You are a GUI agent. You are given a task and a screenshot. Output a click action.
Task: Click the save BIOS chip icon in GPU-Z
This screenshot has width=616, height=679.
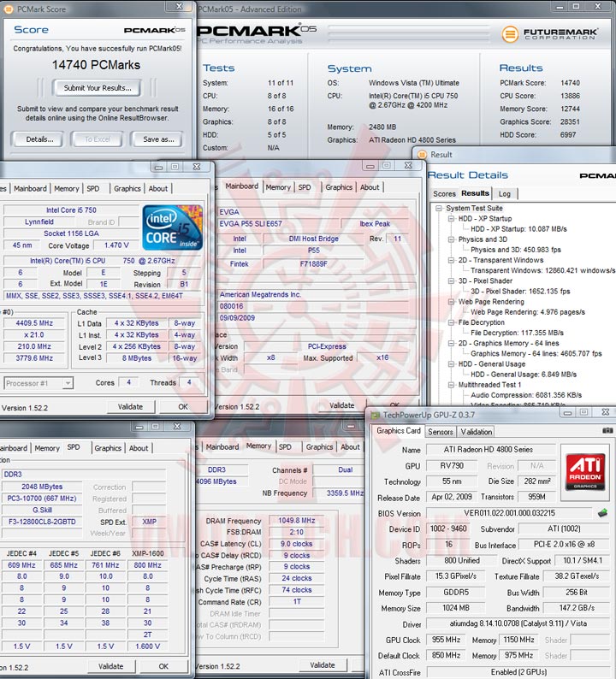point(602,513)
